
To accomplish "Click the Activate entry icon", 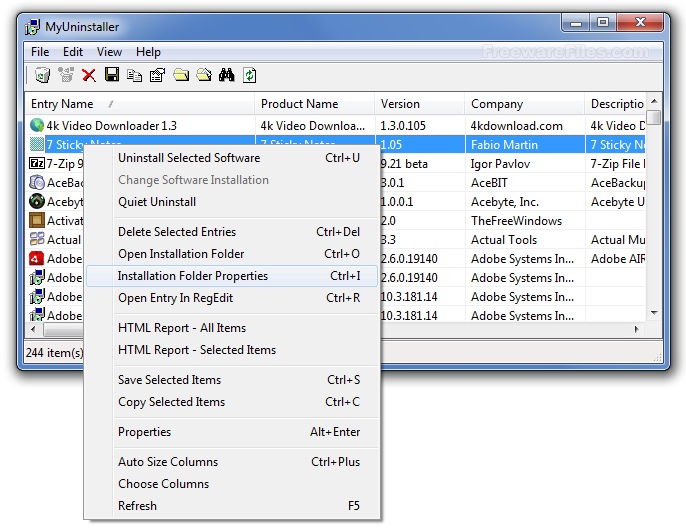I will point(37,220).
